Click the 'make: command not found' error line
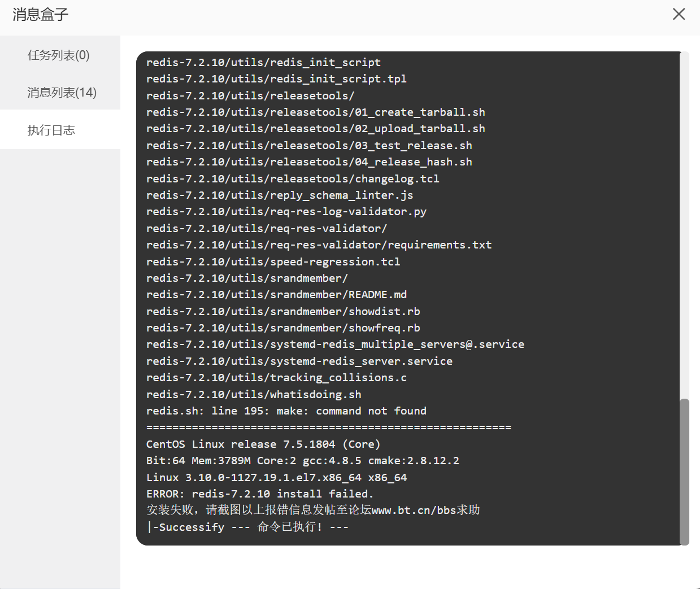Screen dimensions: 700x589 286,411
